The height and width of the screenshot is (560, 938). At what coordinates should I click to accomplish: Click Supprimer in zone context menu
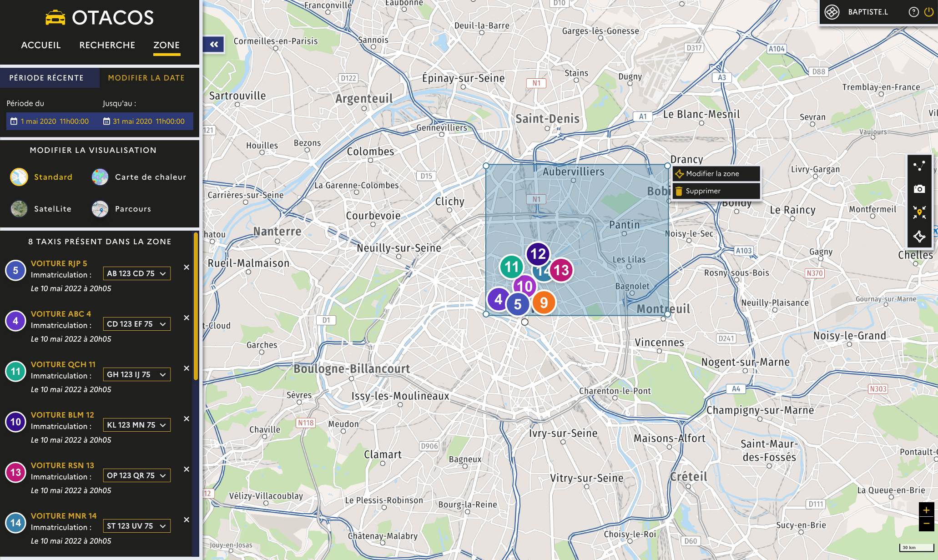click(x=703, y=191)
